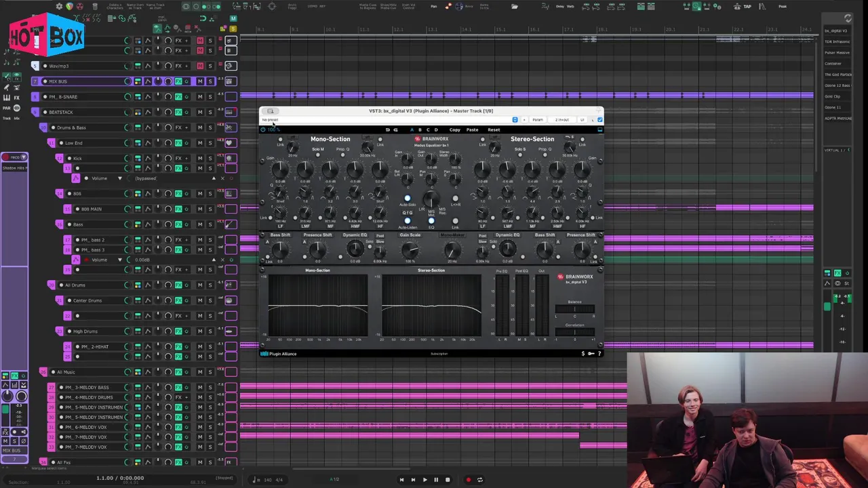Screen dimensions: 868x488
Task: Click go-to-start button in transport
Action: coord(401,480)
